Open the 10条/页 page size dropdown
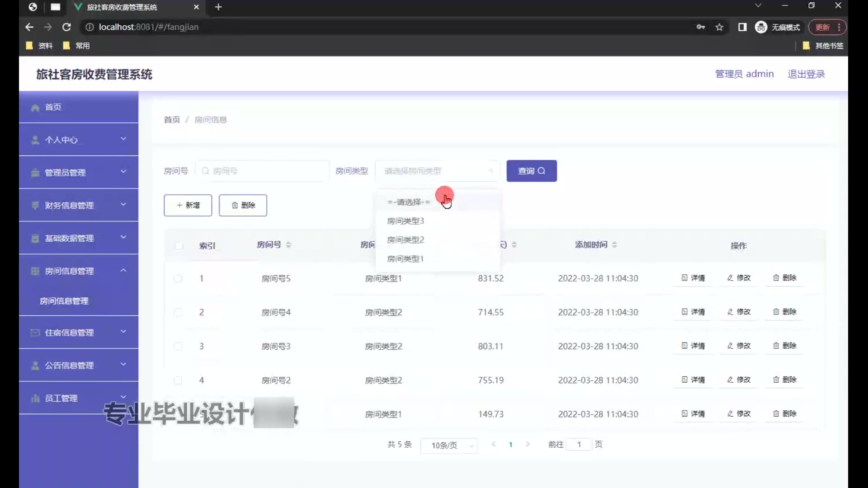Image resolution: width=868 pixels, height=488 pixels. pyautogui.click(x=449, y=446)
